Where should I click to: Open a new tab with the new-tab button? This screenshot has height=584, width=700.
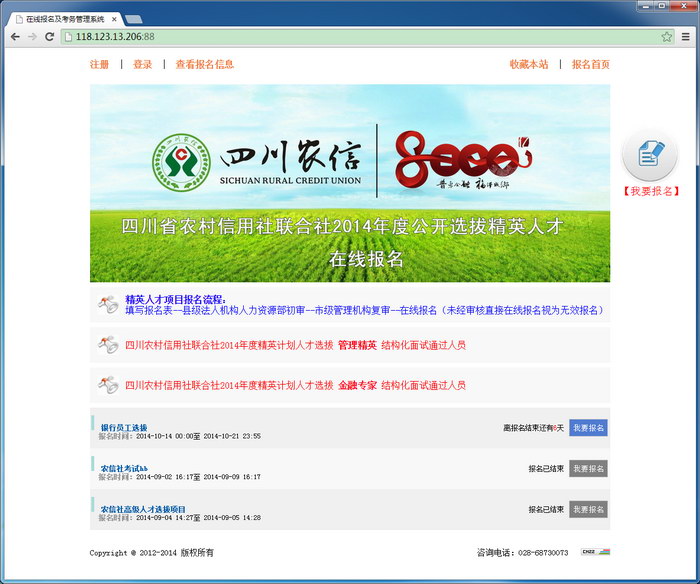coord(133,19)
